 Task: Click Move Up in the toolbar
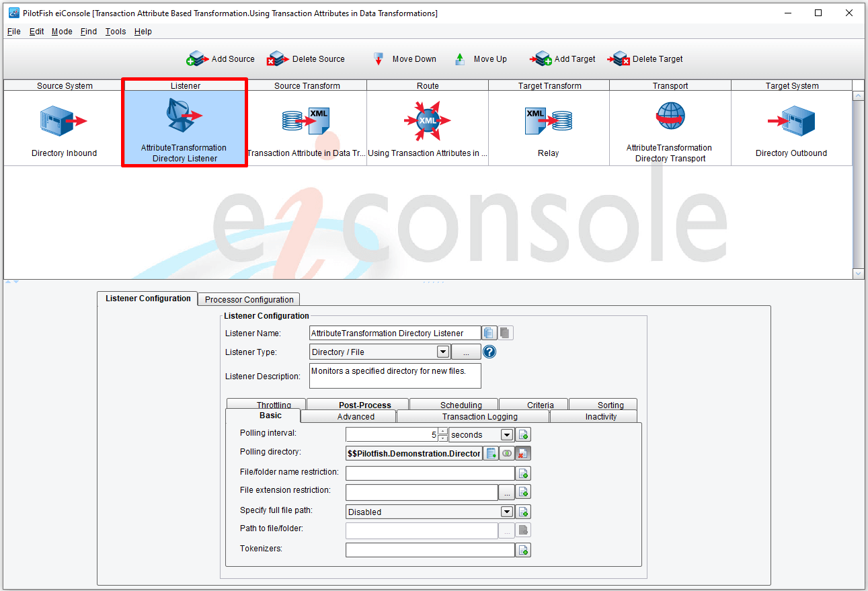coord(480,59)
